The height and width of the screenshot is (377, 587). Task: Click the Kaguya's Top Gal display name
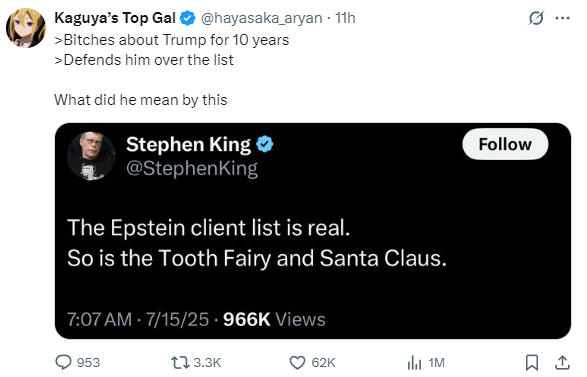tap(115, 18)
